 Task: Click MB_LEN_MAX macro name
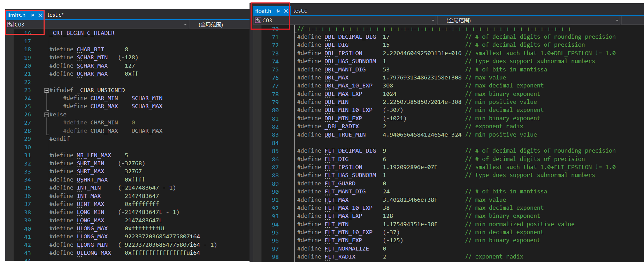94,155
